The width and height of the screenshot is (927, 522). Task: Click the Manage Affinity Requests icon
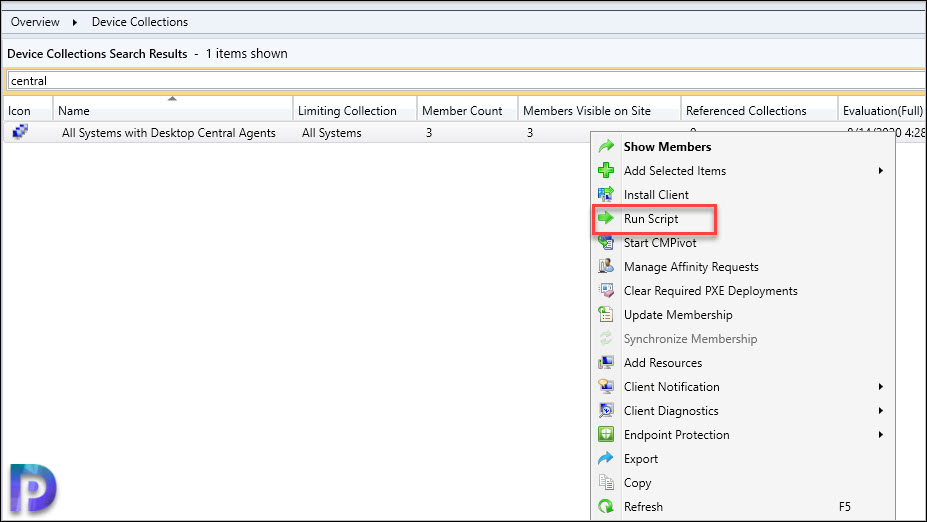(606, 267)
